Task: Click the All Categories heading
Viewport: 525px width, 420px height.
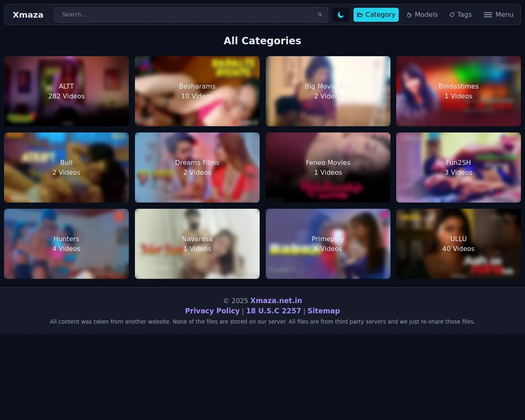Action: pyautogui.click(x=262, y=41)
